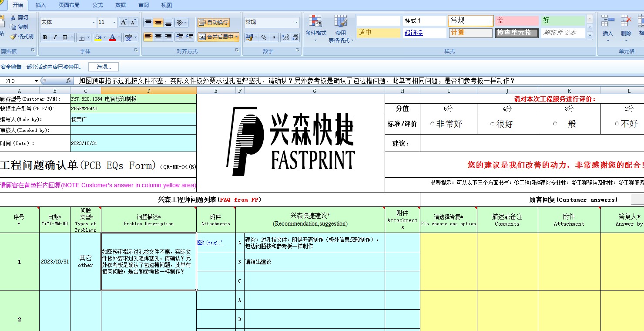Click decrease indent icon
644x331 pixels.
tap(179, 37)
